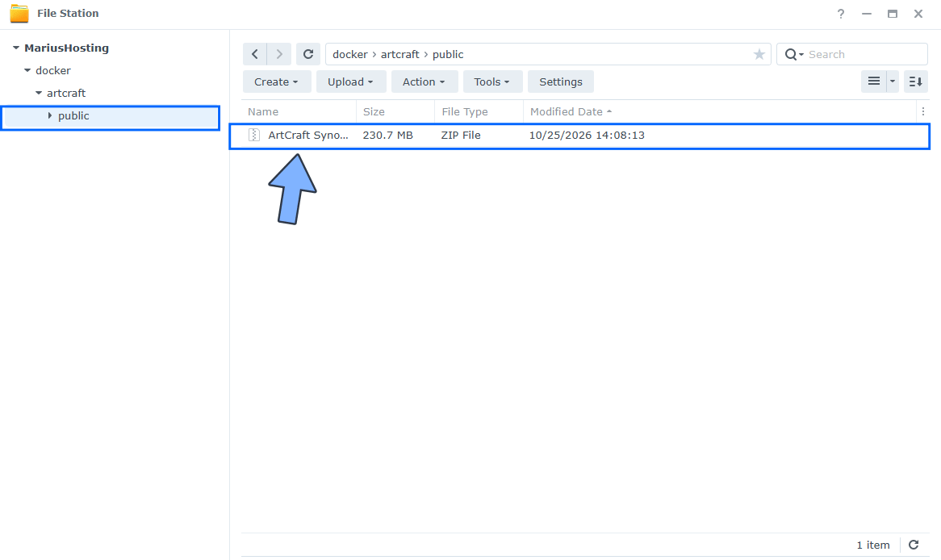Refresh using the status bar reload icon

pos(914,545)
